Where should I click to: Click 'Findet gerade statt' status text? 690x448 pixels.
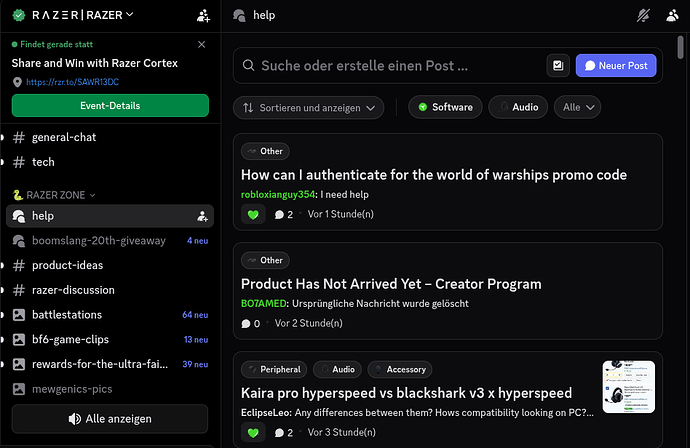coord(56,44)
